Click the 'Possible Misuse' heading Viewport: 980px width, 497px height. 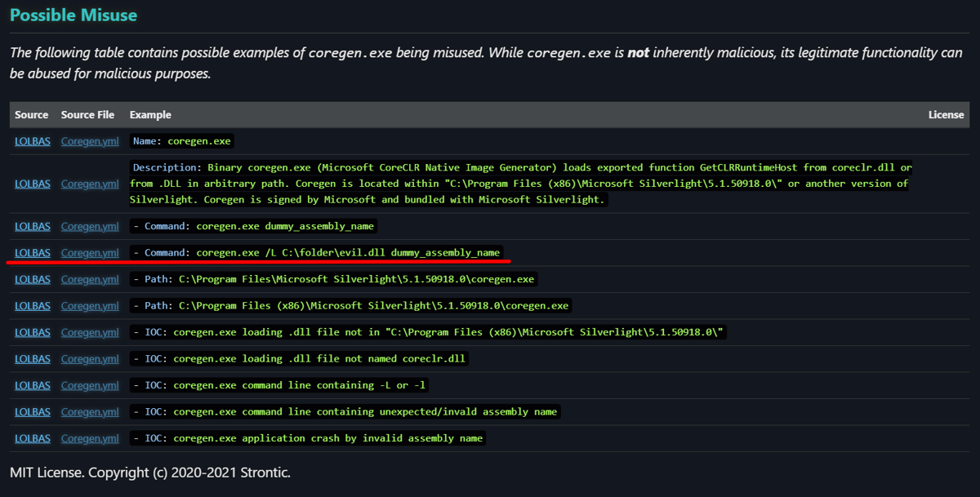pos(73,16)
